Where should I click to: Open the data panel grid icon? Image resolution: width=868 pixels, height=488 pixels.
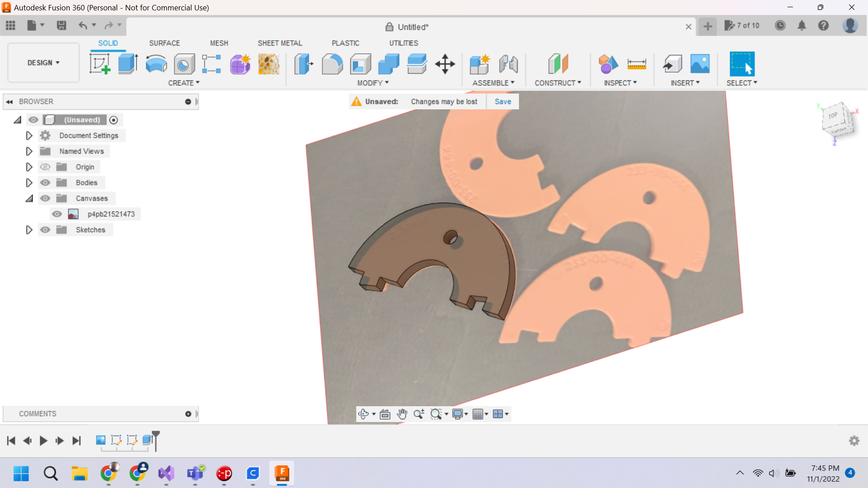(x=10, y=26)
